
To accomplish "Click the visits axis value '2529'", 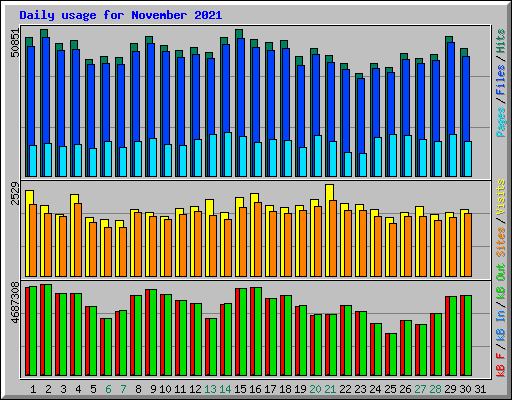I will point(15,193).
